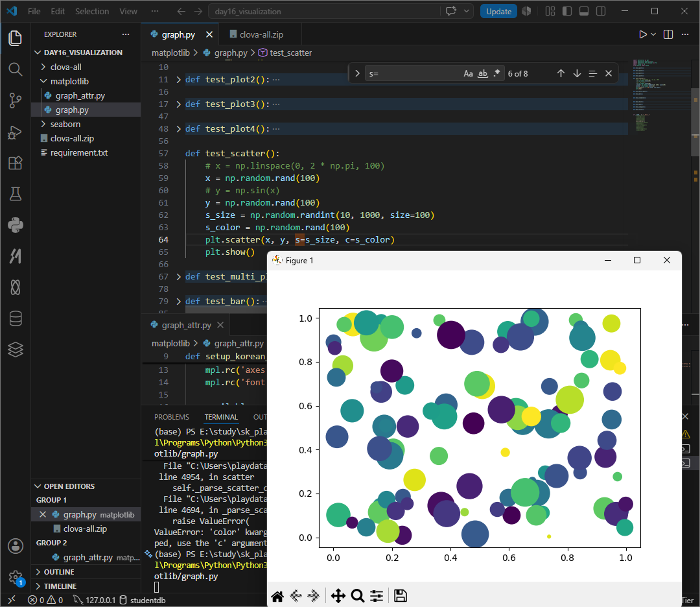700x607 pixels.
Task: Unfold def test_plot4 at line 48
Action: (x=179, y=128)
